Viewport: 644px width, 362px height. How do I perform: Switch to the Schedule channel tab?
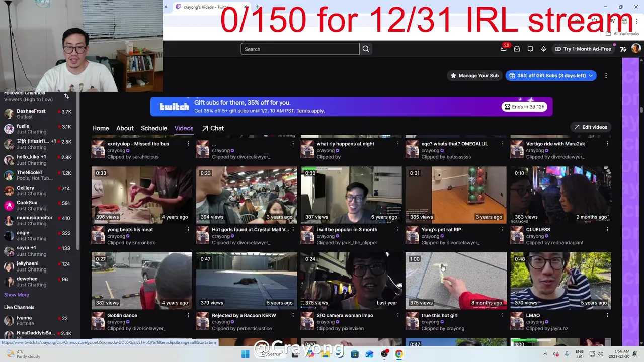(x=154, y=128)
